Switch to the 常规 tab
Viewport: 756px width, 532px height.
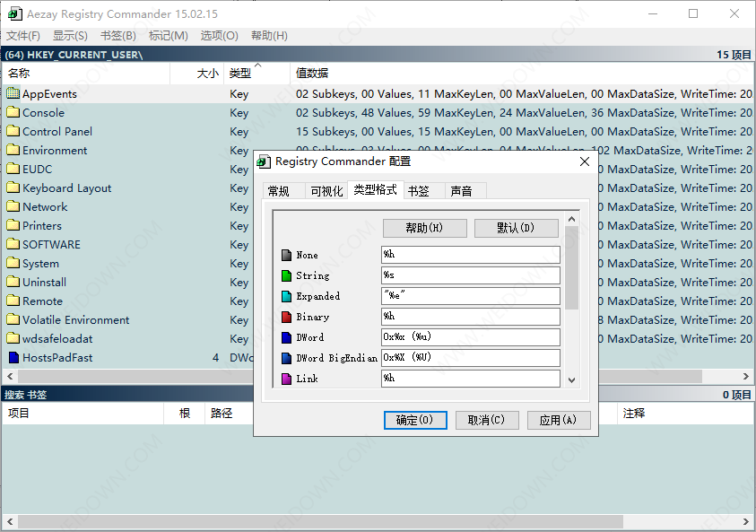[x=284, y=191]
